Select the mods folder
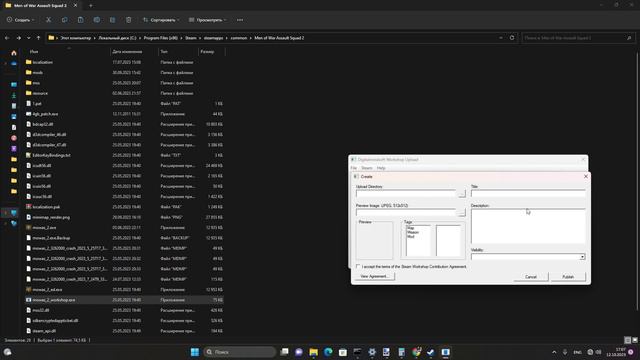This screenshot has width=640, height=360. pyautogui.click(x=38, y=73)
